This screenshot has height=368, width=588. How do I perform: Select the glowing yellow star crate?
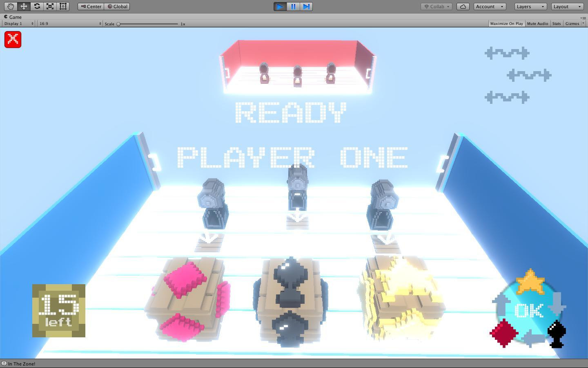[x=401, y=298]
